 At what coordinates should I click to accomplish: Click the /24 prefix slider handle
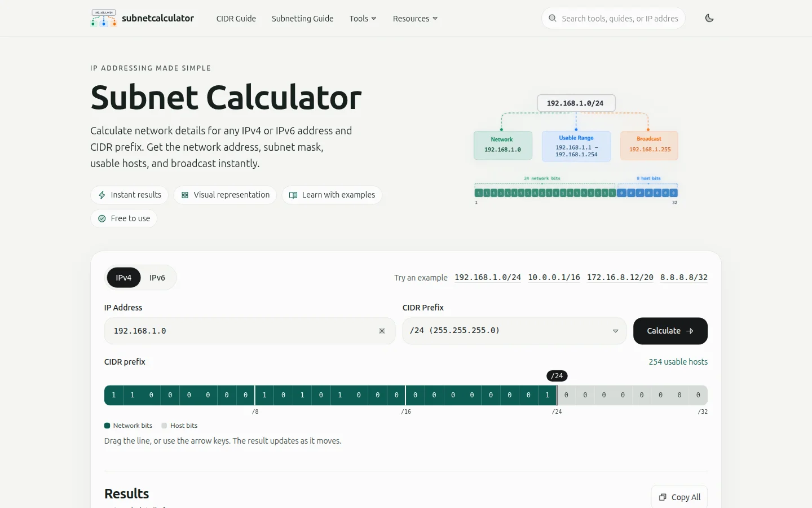coord(557,376)
